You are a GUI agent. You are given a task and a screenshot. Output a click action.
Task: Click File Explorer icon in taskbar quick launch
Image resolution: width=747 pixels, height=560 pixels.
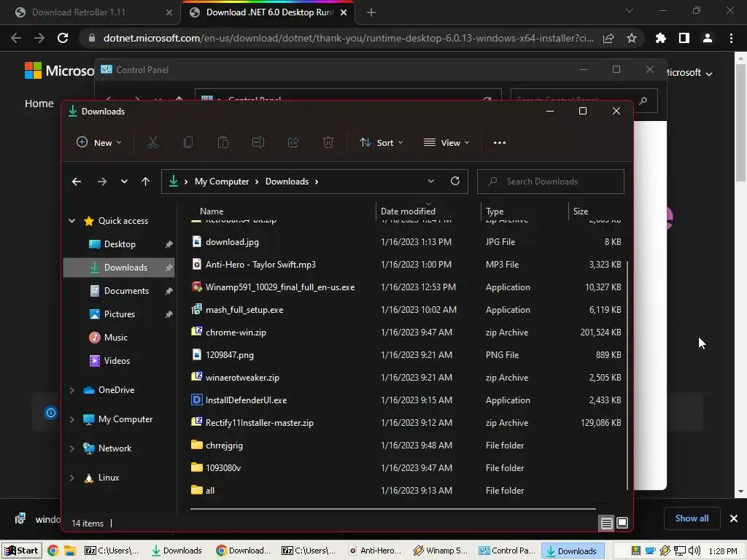(70, 551)
